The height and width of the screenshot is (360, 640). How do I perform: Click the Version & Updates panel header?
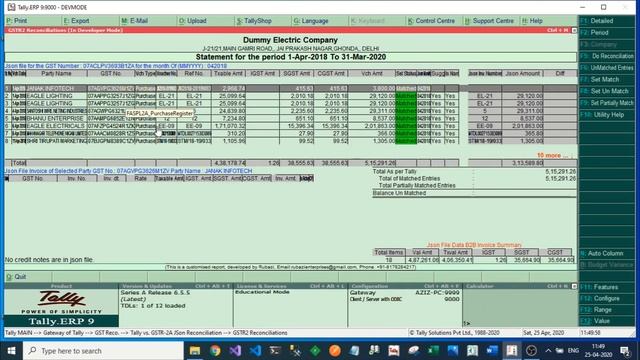click(x=176, y=287)
